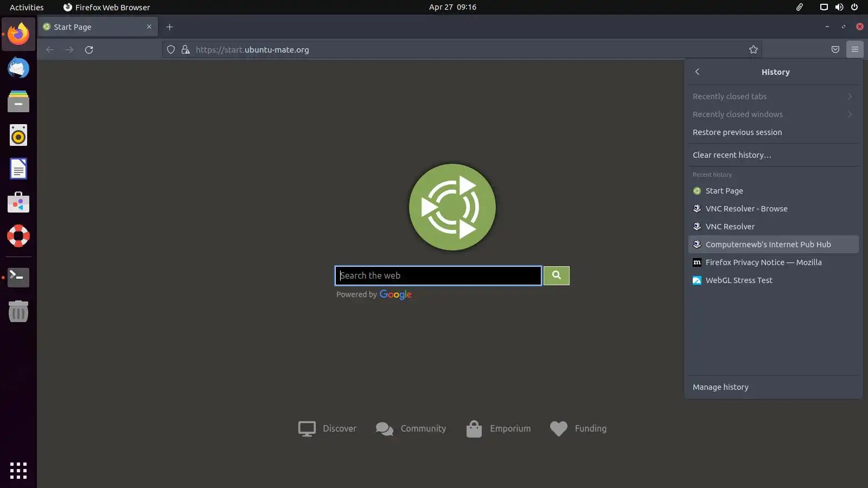The image size is (868, 488).
Task: Expand Recently closed windows submenu
Action: pos(774,114)
